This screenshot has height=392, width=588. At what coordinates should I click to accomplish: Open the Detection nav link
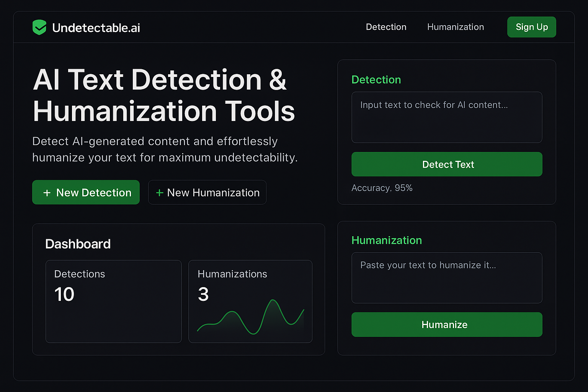pos(386,27)
